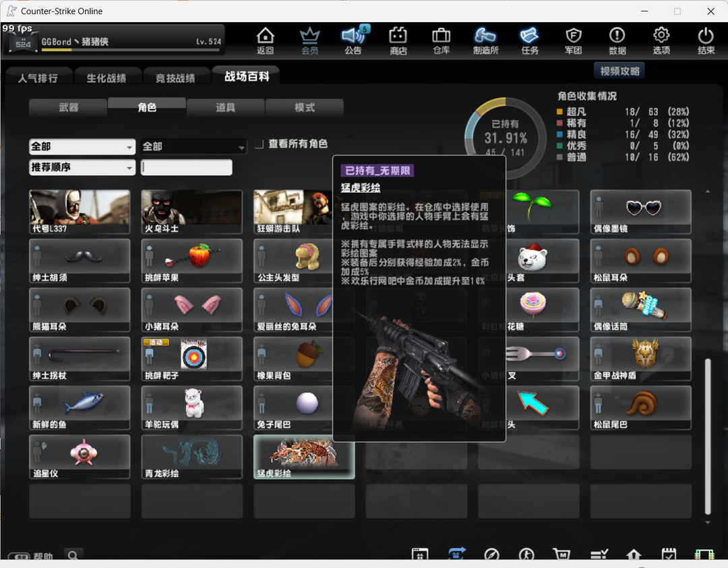Open the 推荐顺序 sort dropdown
This screenshot has width=728, height=568.
coord(82,167)
